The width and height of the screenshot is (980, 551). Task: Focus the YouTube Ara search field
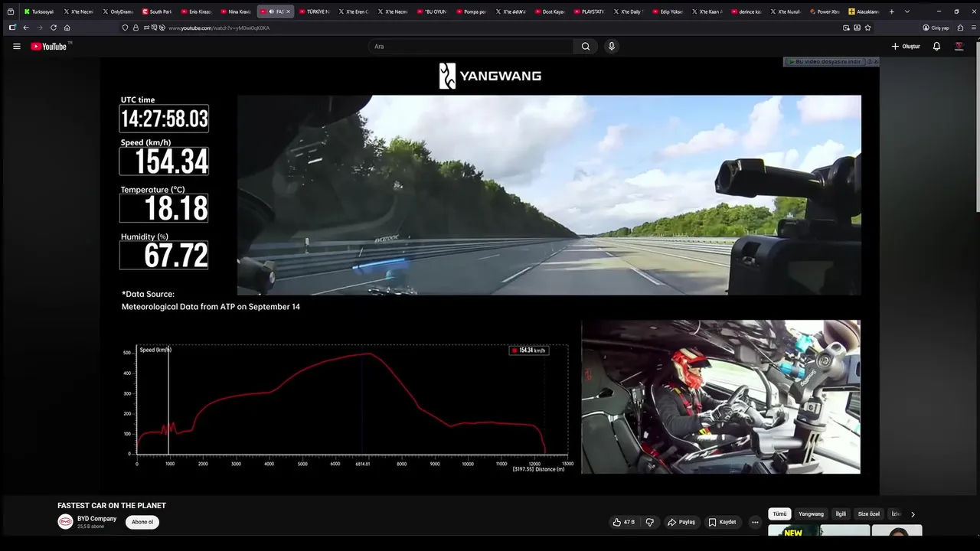[471, 47]
